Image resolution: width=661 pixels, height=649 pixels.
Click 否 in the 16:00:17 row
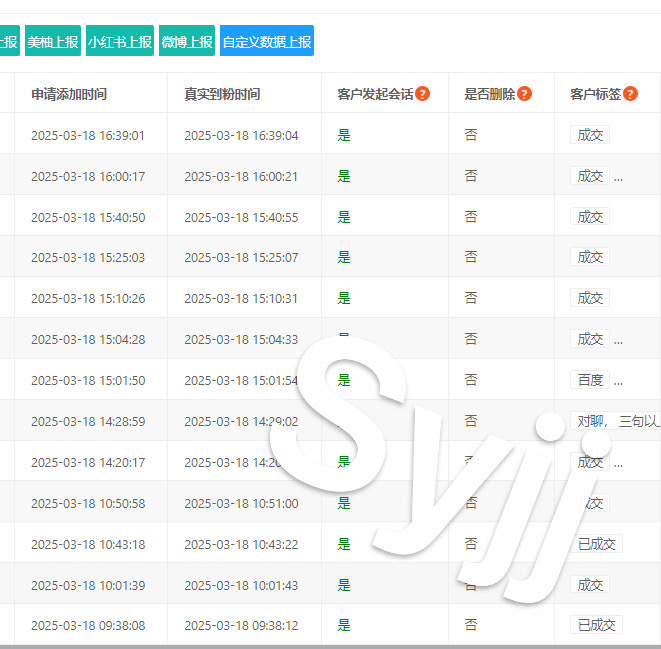click(471, 176)
